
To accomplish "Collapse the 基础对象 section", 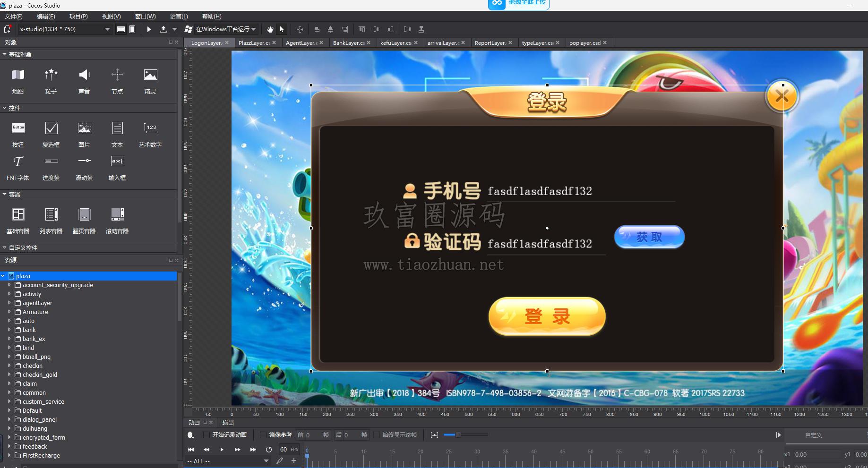I will (x=4, y=55).
